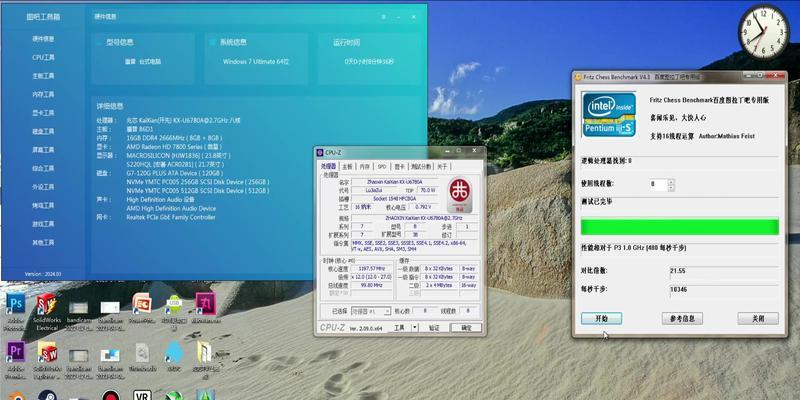Open 主板工具 in the sidebar

[x=43, y=76]
